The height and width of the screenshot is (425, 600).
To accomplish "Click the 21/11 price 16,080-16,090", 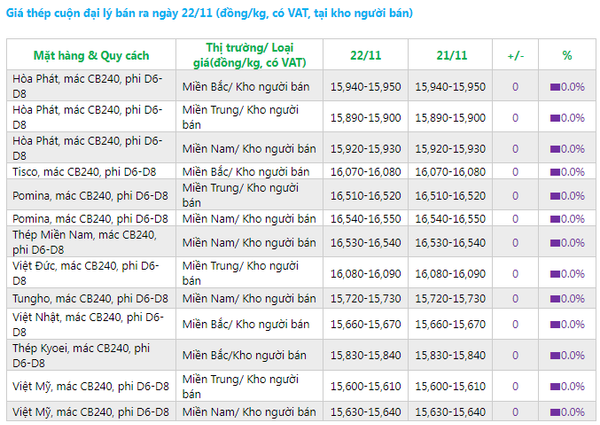I will (x=450, y=274).
